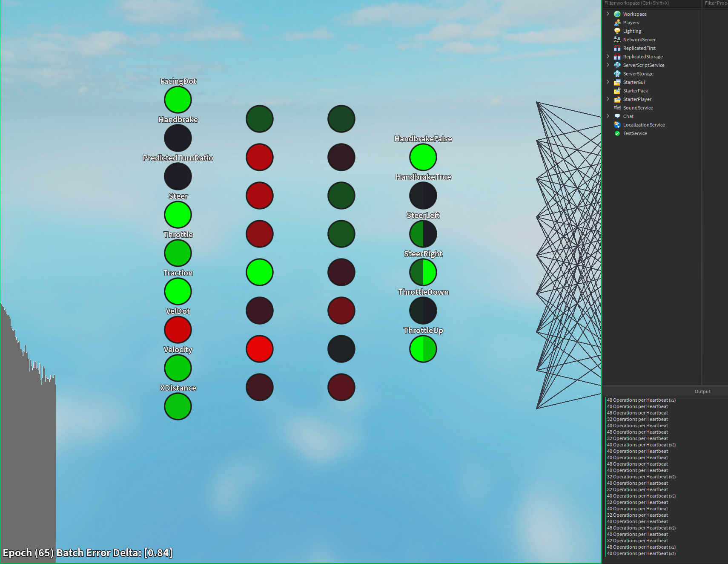Expand the Chat tree node
Image resolution: width=728 pixels, height=564 pixels.
click(608, 116)
